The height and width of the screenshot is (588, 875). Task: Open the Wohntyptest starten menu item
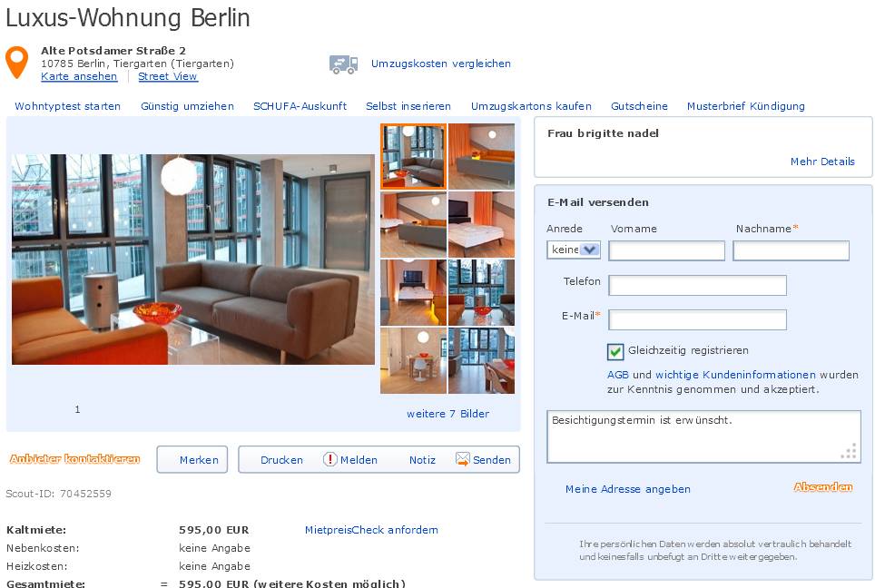click(67, 106)
